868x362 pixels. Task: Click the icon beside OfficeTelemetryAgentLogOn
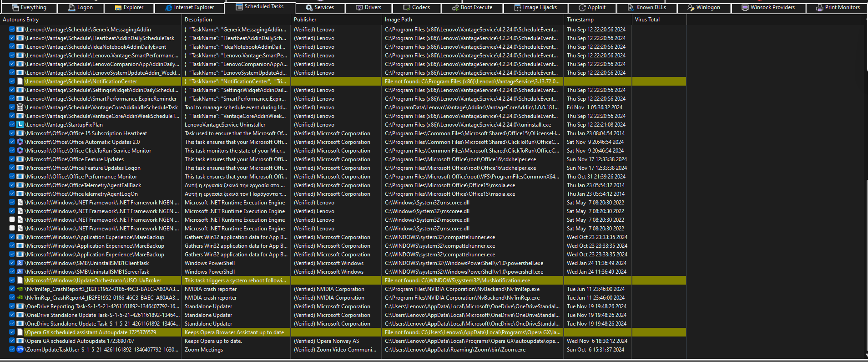[20, 194]
